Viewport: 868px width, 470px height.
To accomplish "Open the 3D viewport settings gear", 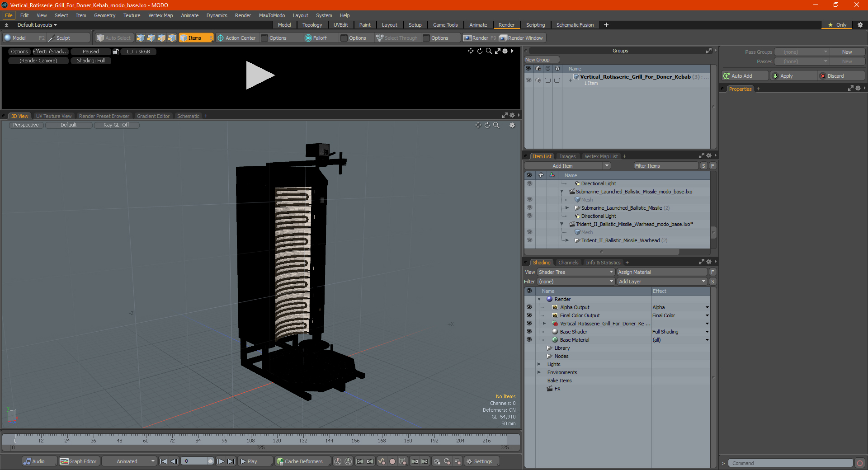I will pos(512,125).
